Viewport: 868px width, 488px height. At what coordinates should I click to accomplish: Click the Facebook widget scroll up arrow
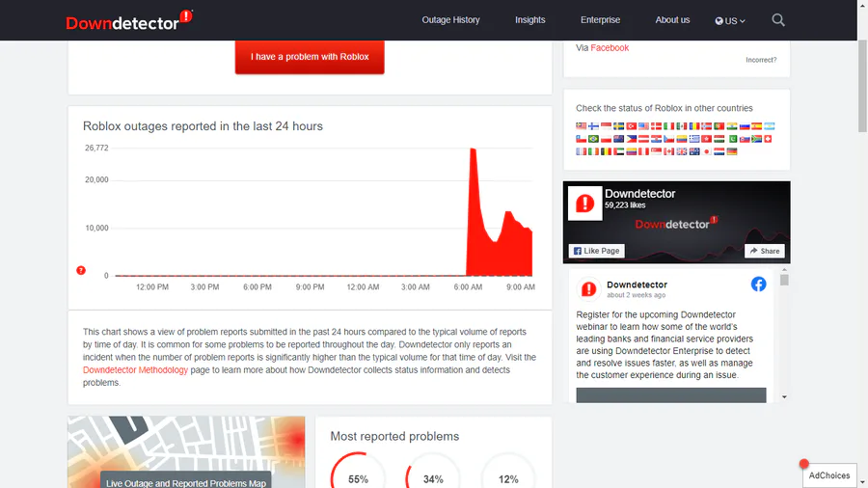pos(784,270)
